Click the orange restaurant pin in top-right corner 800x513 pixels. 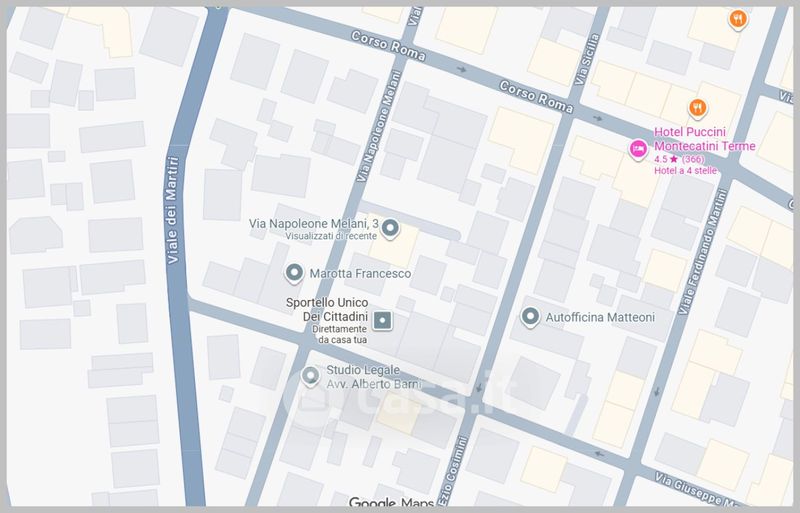point(737,18)
